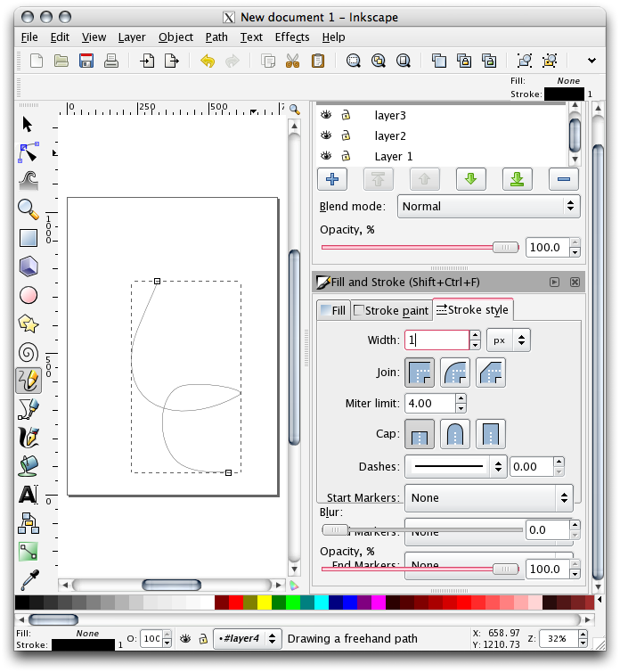Open the stroke width unit px dropdown
Viewport: 620px width, 672px height.
pyautogui.click(x=508, y=340)
